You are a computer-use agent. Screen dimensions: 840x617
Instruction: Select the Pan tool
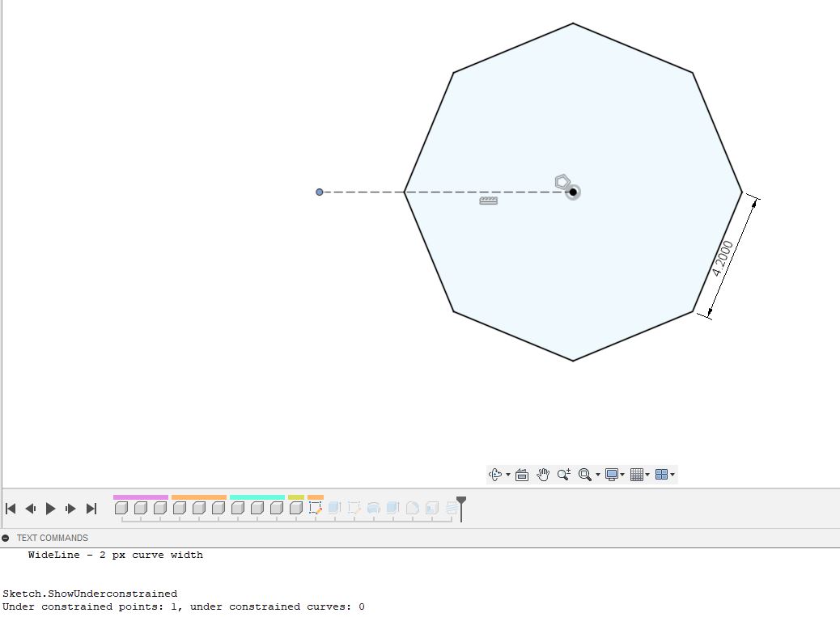pyautogui.click(x=542, y=474)
